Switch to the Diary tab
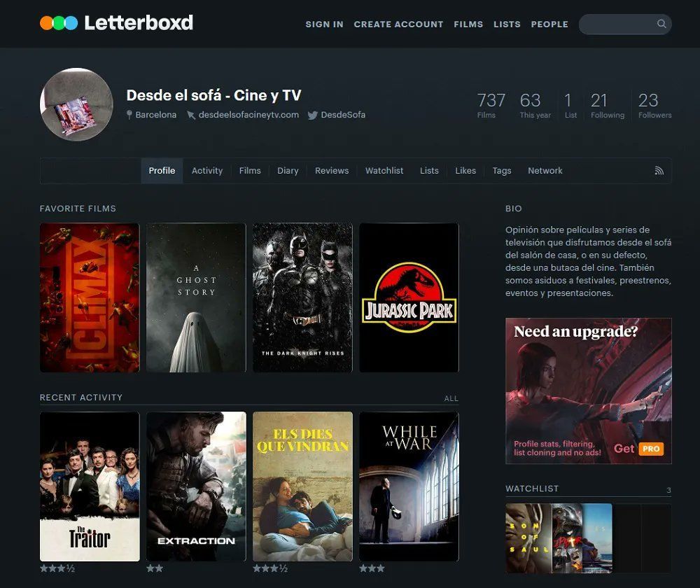This screenshot has width=700, height=588. [x=288, y=170]
